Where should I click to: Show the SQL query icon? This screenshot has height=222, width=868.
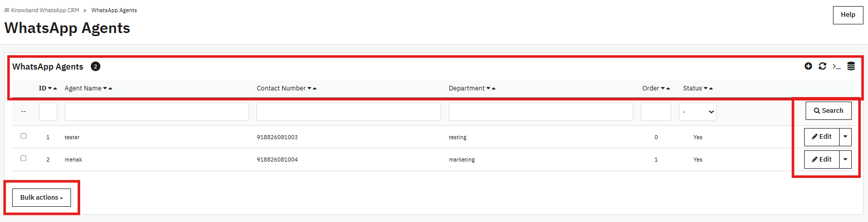point(837,67)
